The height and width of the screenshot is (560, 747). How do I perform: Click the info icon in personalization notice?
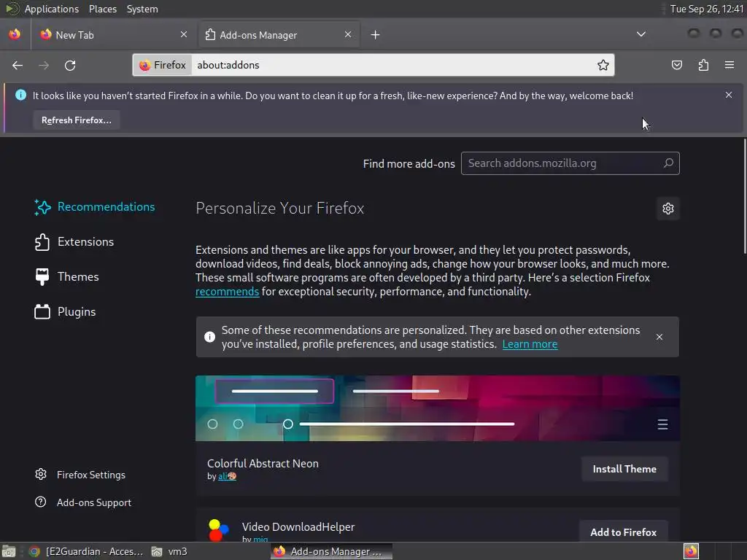[x=209, y=337]
